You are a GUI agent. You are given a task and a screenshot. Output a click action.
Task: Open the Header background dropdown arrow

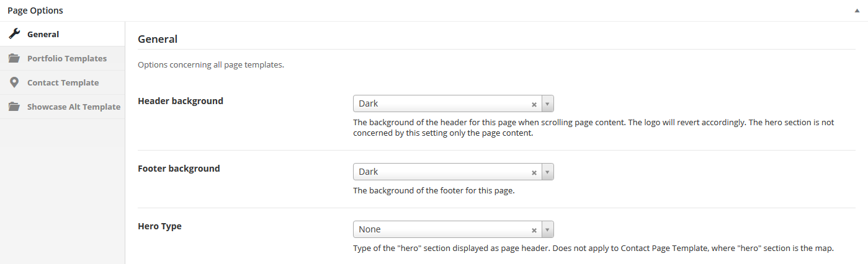tap(548, 103)
